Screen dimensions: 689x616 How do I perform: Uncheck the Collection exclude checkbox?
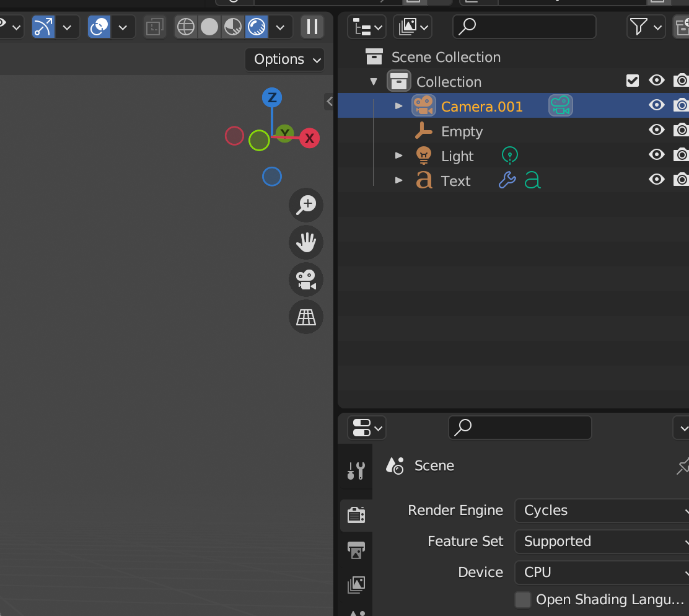click(x=633, y=81)
